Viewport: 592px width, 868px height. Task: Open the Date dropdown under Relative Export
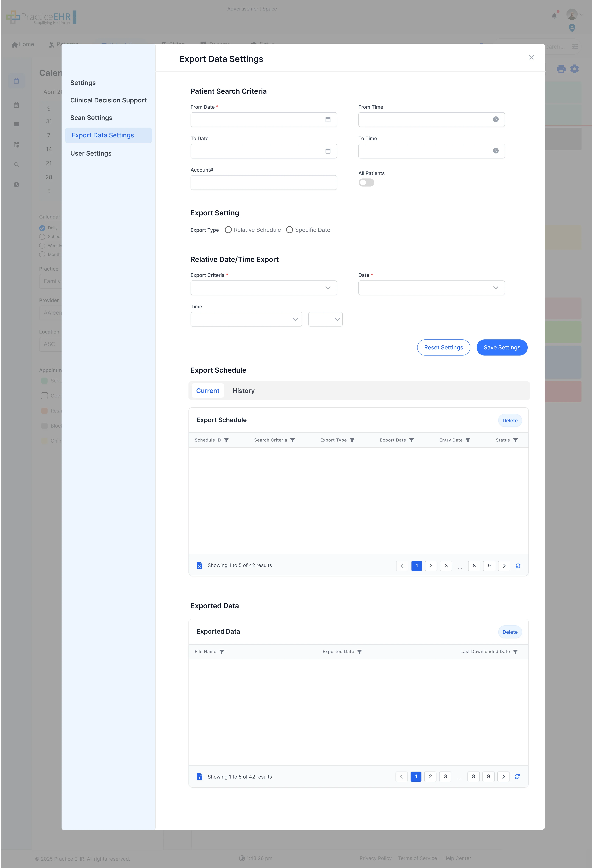431,288
